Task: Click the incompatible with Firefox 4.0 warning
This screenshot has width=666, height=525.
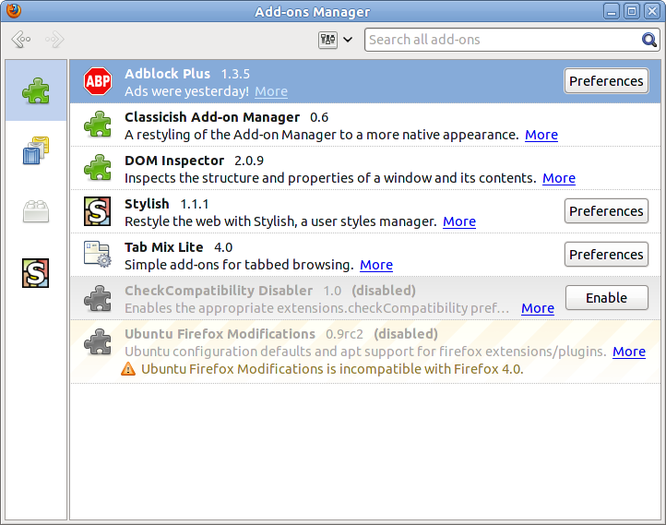Action: click(332, 369)
